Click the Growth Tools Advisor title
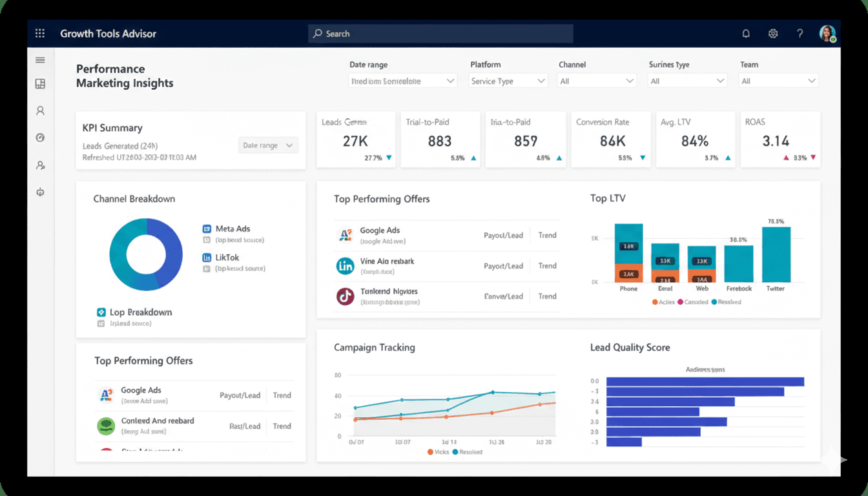Screen dimensions: 868x496 point(108,33)
